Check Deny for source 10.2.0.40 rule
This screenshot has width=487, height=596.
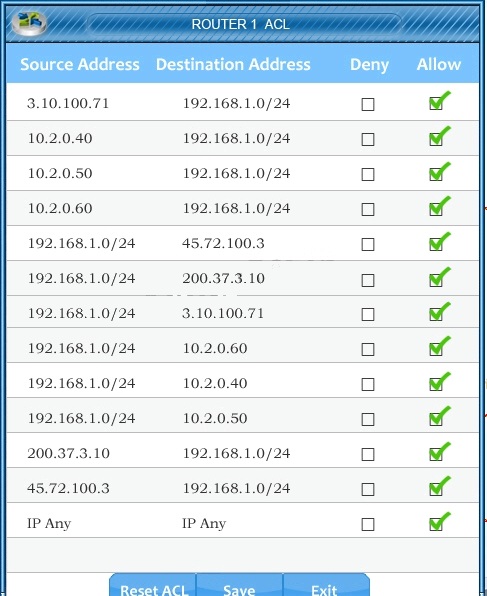(368, 139)
